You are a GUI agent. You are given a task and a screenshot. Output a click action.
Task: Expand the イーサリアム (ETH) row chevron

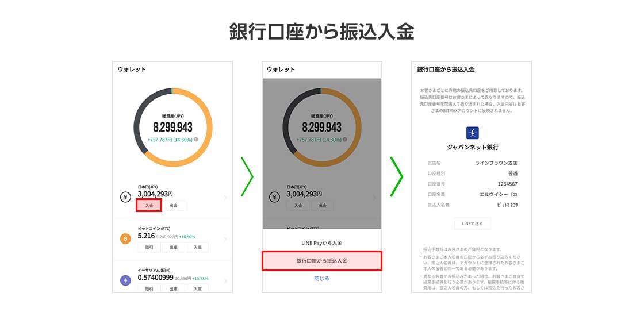click(x=225, y=281)
